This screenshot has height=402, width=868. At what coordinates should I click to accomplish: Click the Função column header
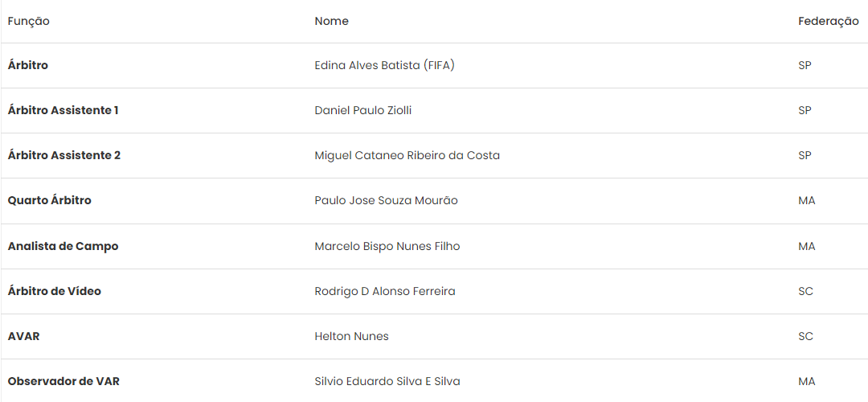coord(29,21)
